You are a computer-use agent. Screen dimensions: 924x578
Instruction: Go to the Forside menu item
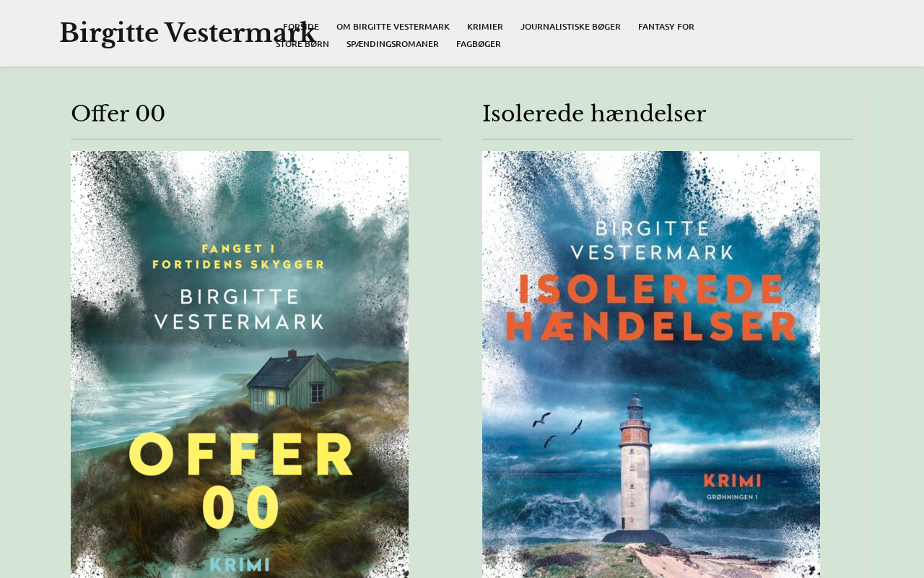tap(301, 27)
